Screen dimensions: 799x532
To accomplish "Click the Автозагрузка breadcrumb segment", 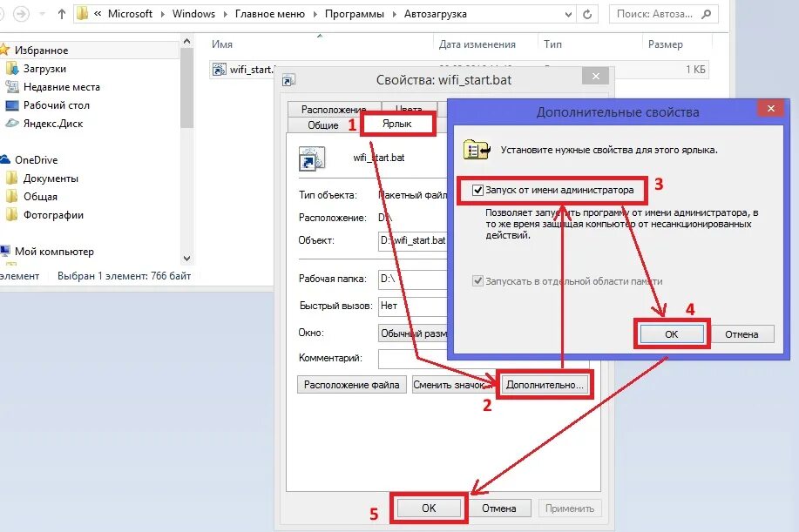I will [x=436, y=14].
